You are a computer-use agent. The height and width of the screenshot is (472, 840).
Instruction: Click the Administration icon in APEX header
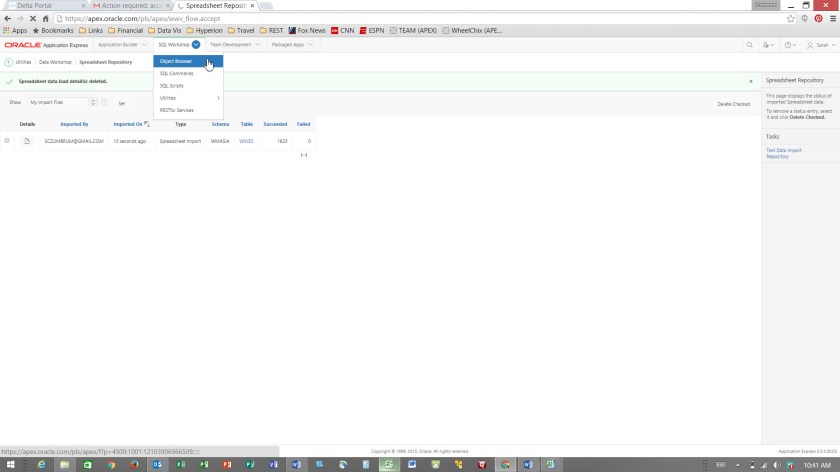(x=767, y=45)
